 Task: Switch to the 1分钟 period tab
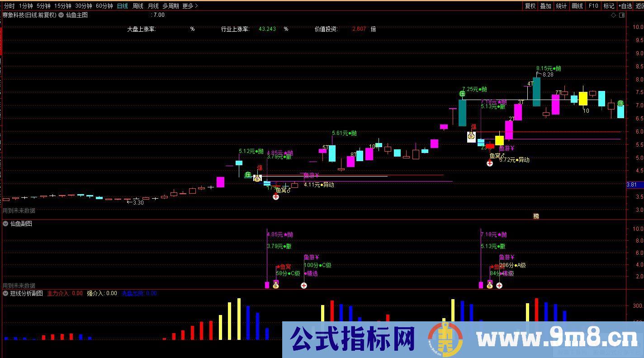coord(26,6)
